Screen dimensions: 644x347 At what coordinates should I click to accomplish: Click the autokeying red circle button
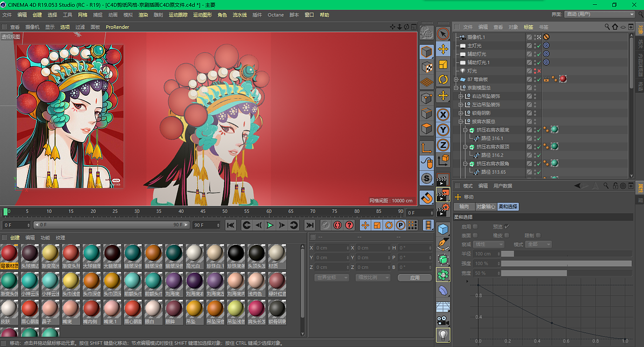(x=337, y=225)
